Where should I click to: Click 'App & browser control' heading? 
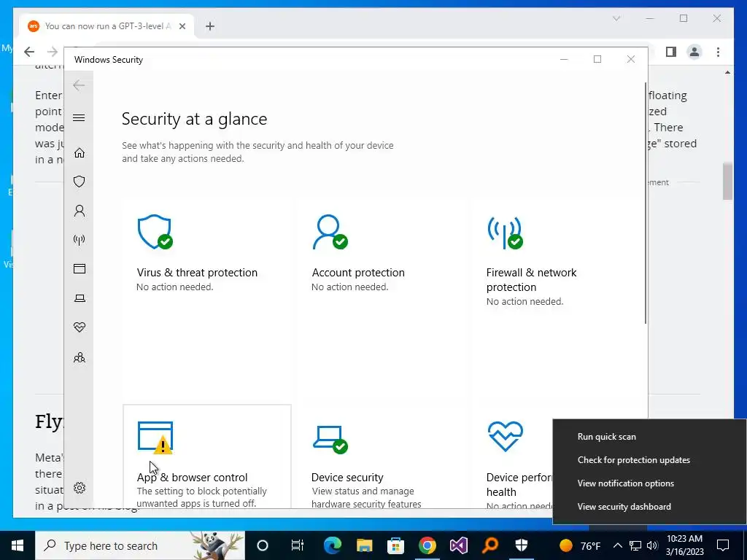(x=192, y=477)
